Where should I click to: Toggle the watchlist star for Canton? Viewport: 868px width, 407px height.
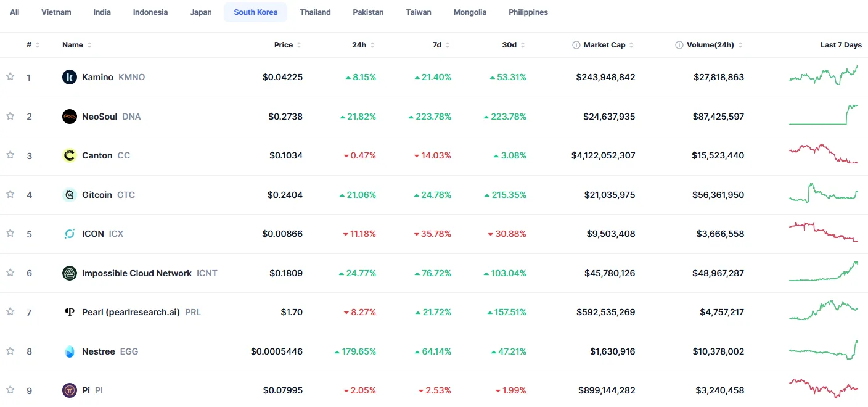pos(10,155)
